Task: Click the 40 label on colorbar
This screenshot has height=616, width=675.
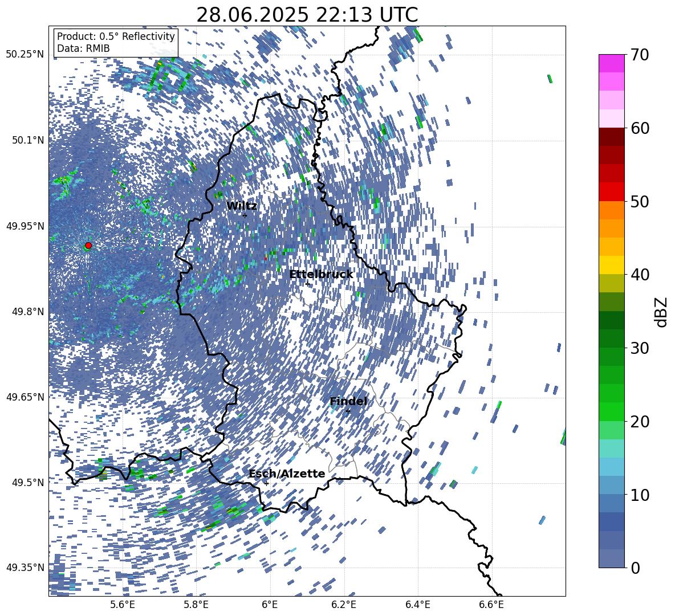Action: 640,275
